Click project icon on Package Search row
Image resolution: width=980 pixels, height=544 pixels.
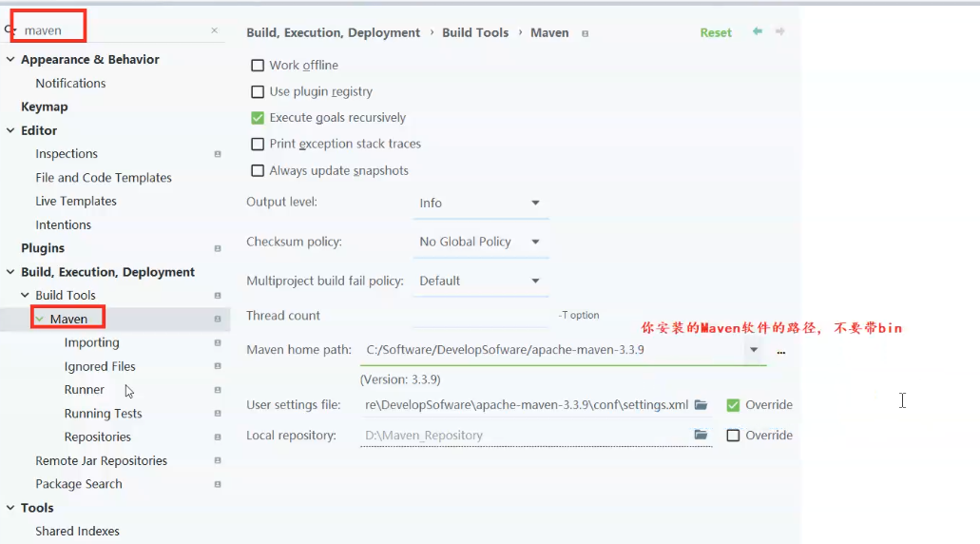218,484
